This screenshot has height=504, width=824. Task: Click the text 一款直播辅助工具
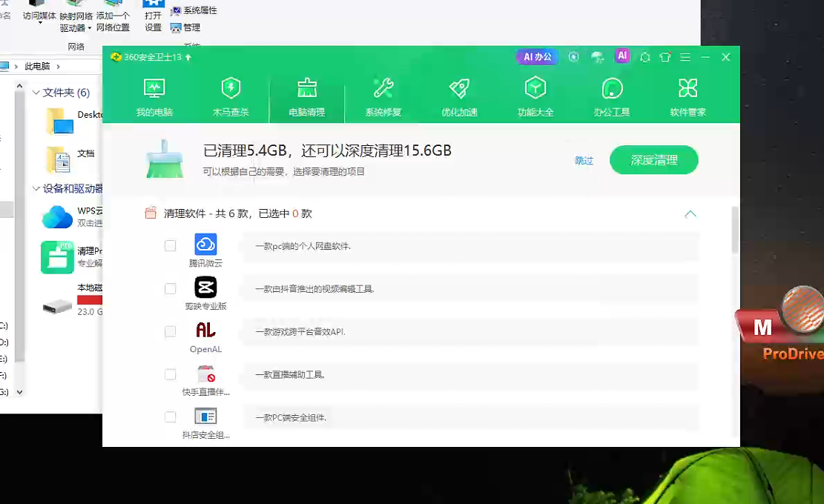tap(290, 375)
